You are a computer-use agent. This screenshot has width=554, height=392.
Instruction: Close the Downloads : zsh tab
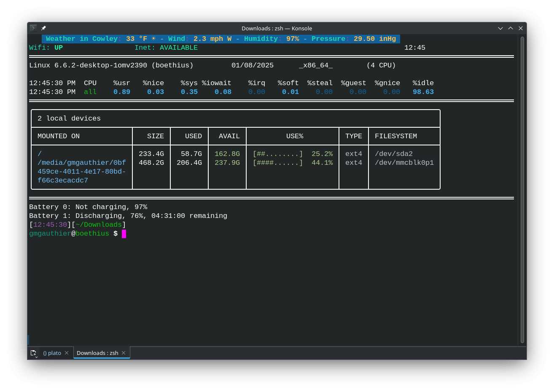pyautogui.click(x=124, y=353)
